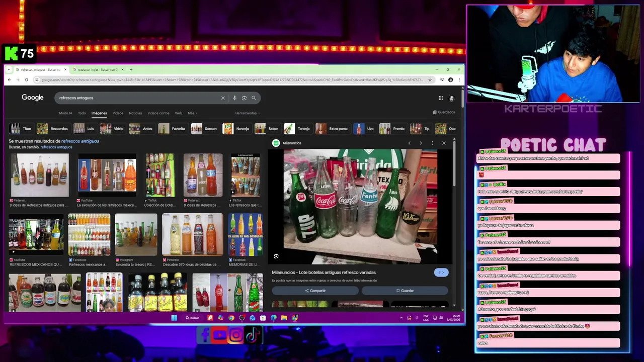Switch to the Todo results tab
The image size is (644, 362).
pos(82,113)
